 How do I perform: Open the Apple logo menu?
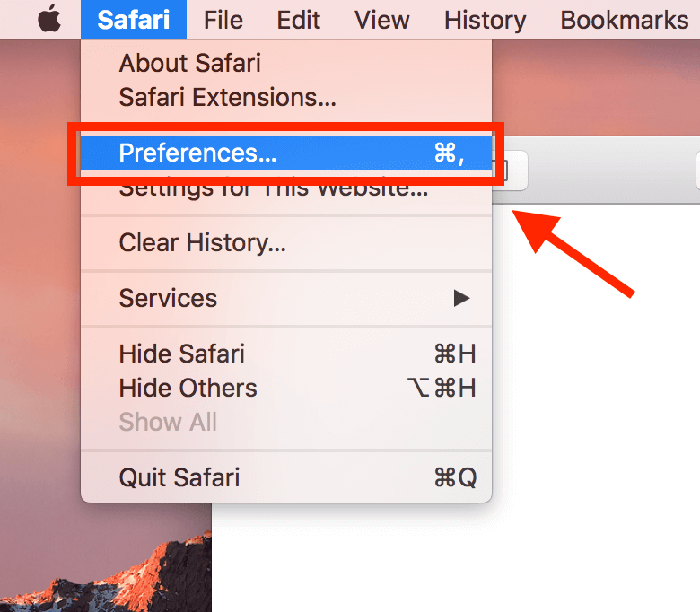click(x=49, y=19)
